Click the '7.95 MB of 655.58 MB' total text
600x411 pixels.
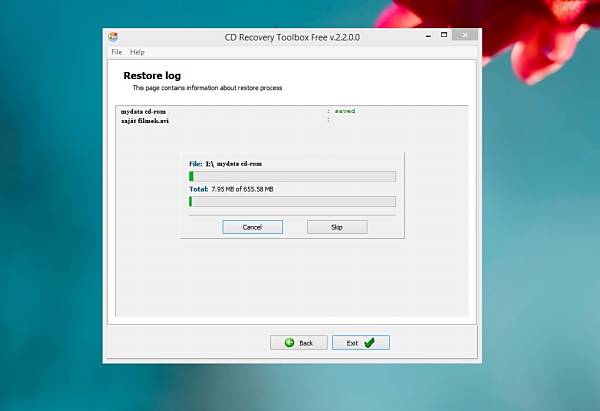(x=242, y=189)
